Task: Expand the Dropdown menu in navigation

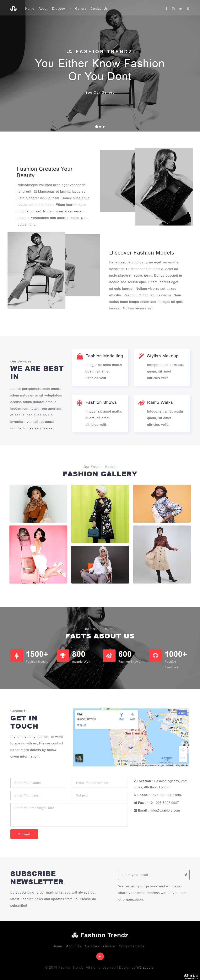Action: [61, 8]
